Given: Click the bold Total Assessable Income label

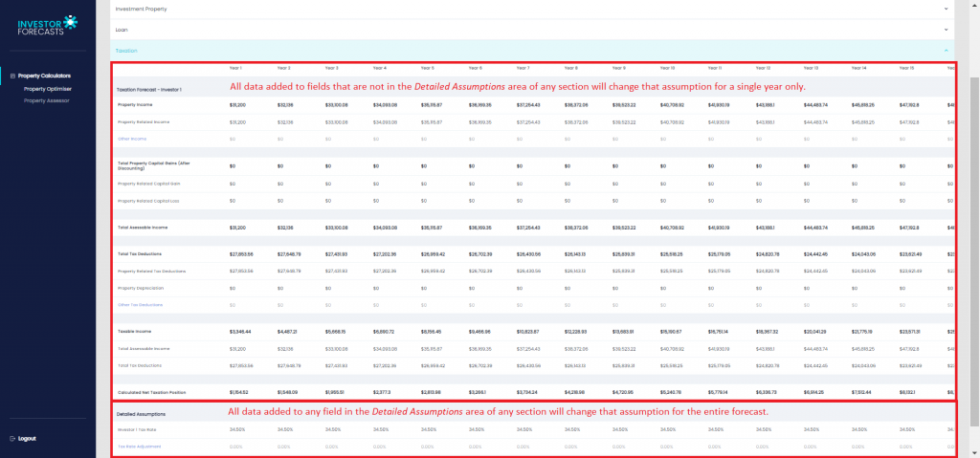Looking at the screenshot, I should tap(143, 228).
